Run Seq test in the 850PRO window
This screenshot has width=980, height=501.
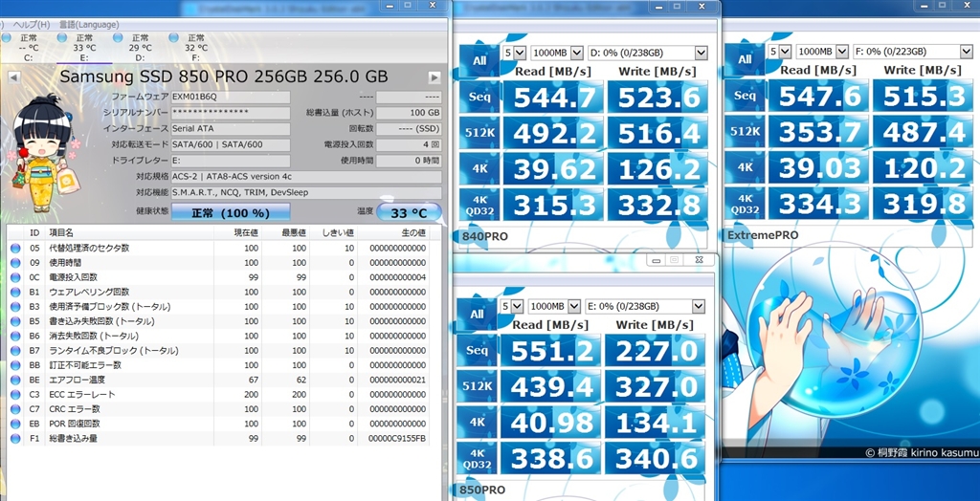pos(477,351)
